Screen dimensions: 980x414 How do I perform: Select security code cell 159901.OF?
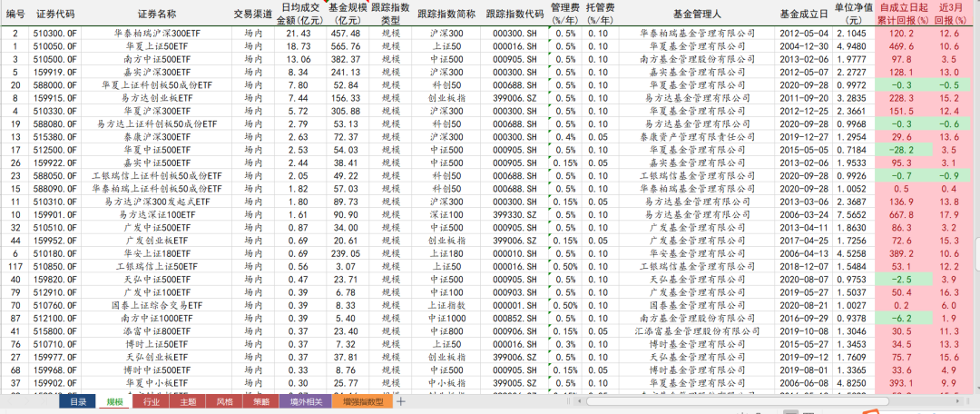[x=55, y=214]
